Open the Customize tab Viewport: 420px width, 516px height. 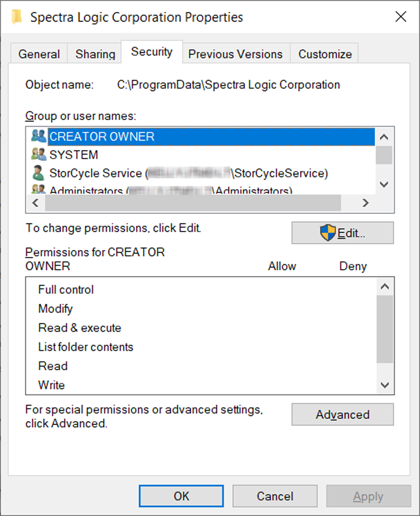[325, 54]
